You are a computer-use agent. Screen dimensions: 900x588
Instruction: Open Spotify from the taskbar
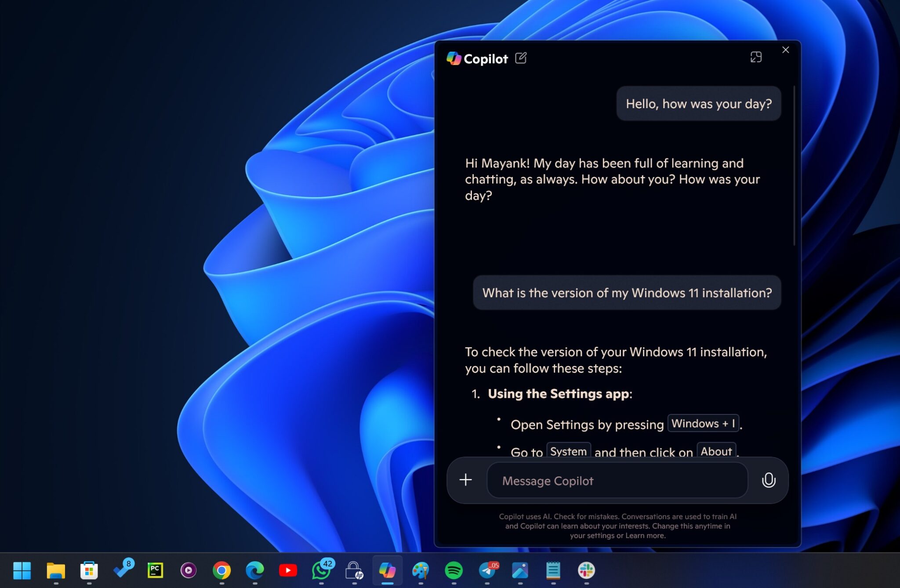[x=454, y=570]
